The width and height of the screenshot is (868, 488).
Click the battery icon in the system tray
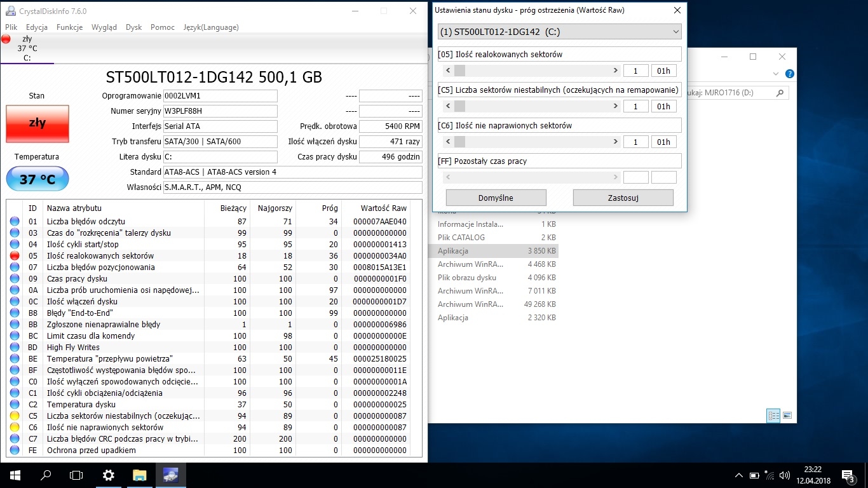point(754,475)
